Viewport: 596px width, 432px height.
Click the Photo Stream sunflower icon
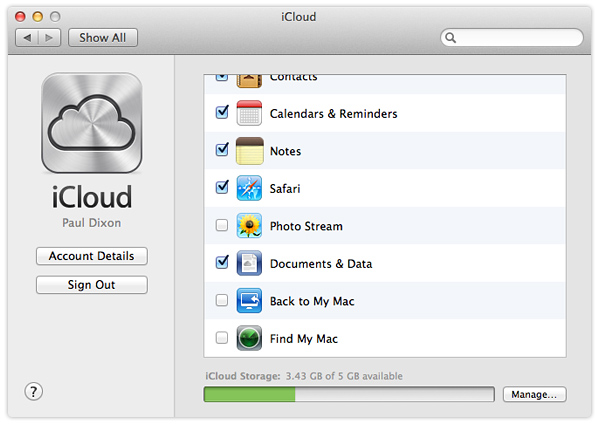(x=249, y=225)
